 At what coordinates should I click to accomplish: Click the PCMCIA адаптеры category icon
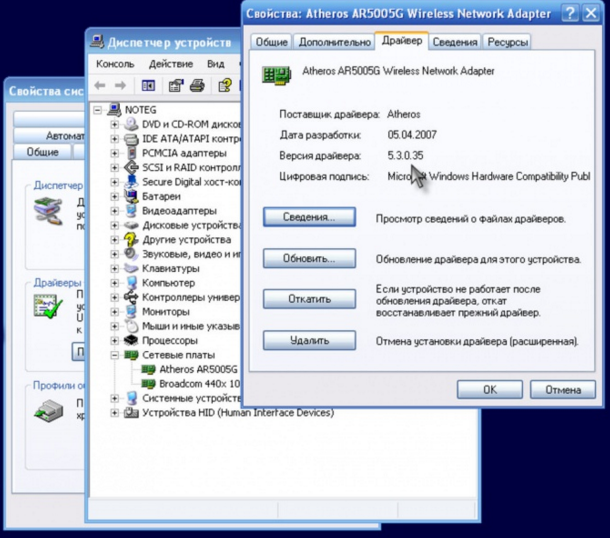click(x=132, y=153)
